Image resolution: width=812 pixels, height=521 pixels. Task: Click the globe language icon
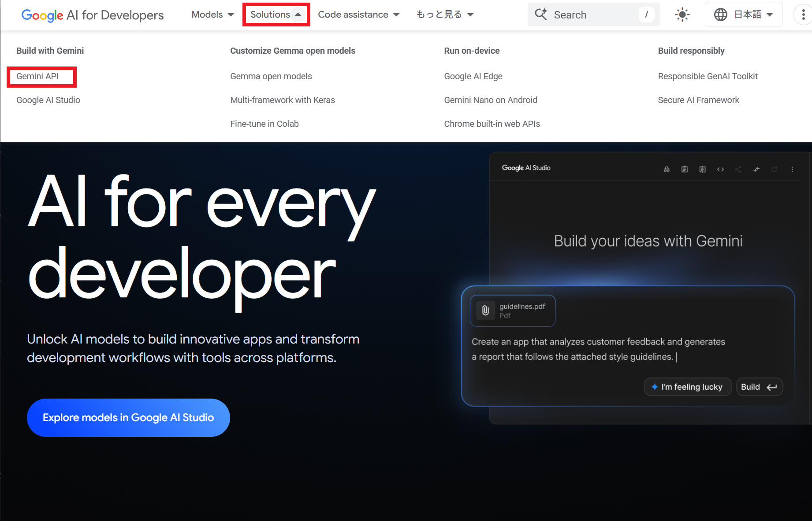point(720,15)
